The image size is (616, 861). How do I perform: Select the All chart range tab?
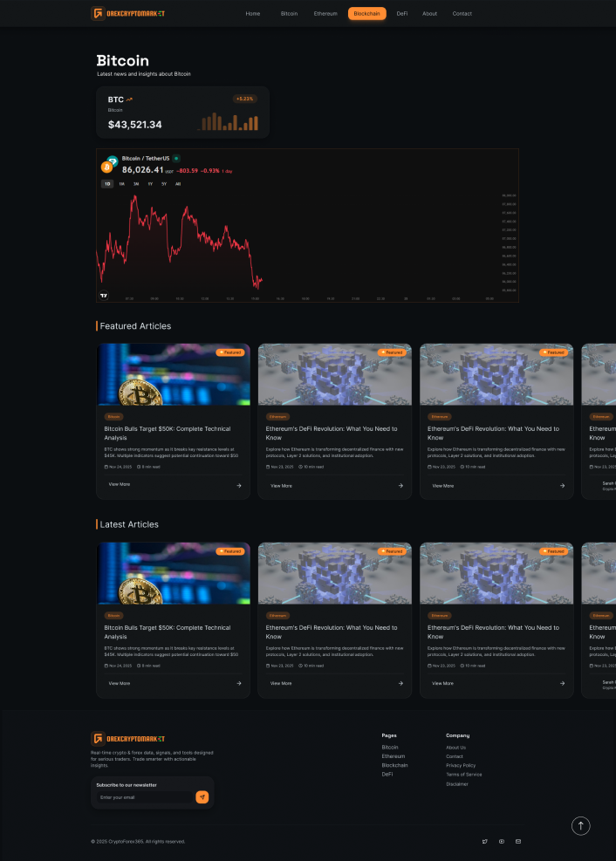point(178,184)
